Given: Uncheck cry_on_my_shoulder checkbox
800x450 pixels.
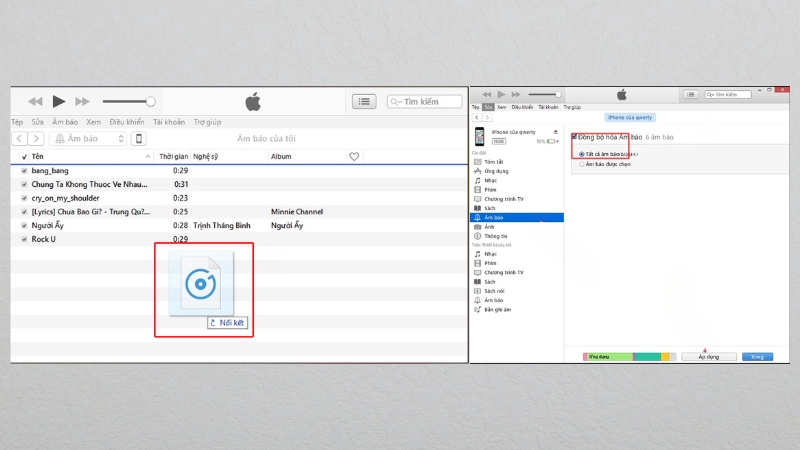Looking at the screenshot, I should [24, 198].
